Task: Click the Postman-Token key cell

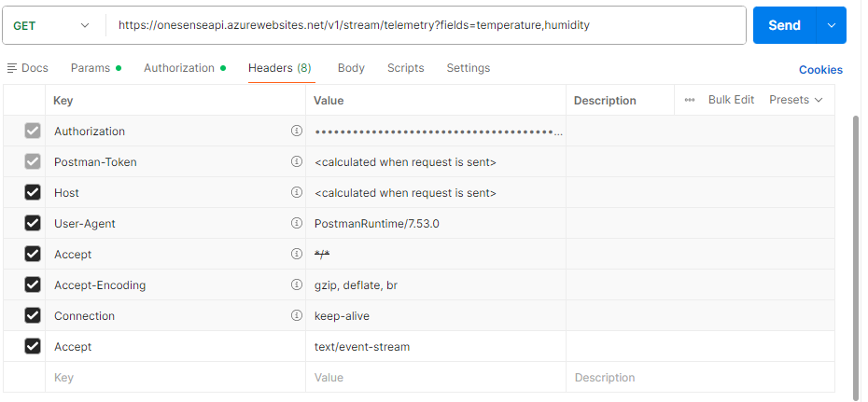Action: coord(175,161)
